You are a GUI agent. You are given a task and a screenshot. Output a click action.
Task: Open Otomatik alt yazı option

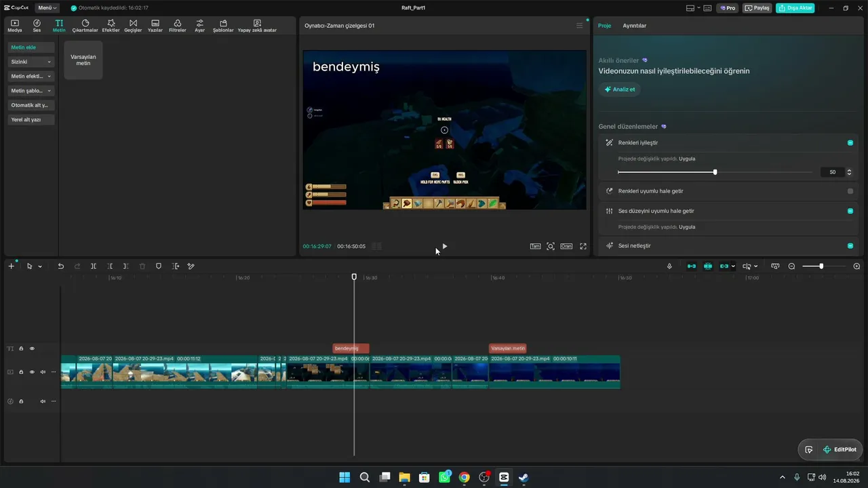(x=31, y=105)
